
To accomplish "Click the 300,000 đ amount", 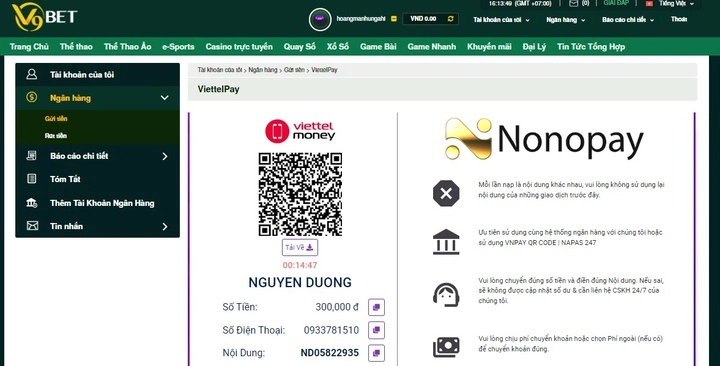I will click(337, 307).
